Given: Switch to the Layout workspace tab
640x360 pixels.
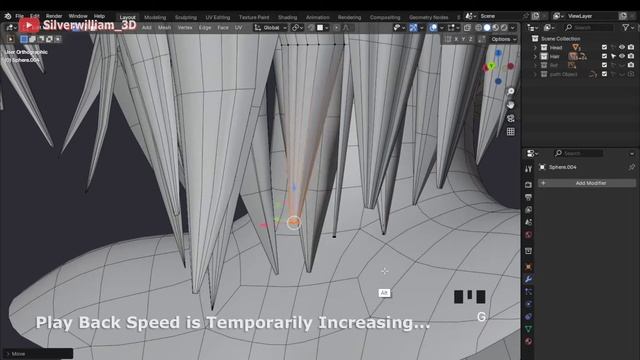Looking at the screenshot, I should coord(127,17).
